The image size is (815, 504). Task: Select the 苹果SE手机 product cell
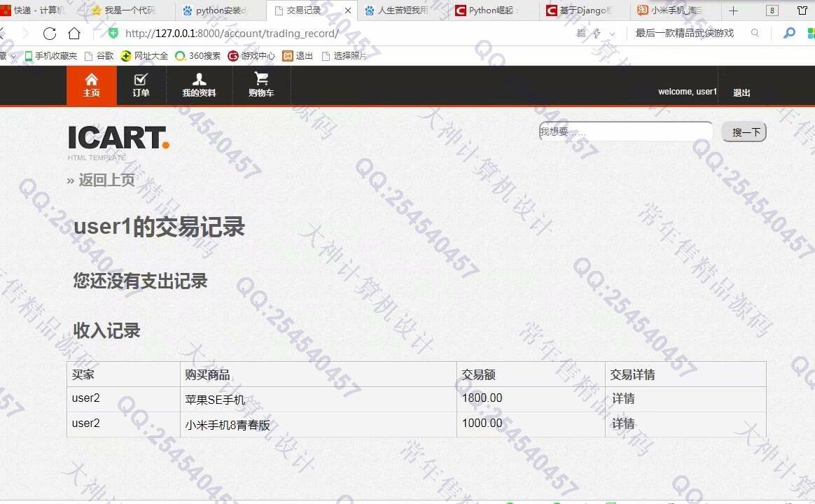point(319,400)
